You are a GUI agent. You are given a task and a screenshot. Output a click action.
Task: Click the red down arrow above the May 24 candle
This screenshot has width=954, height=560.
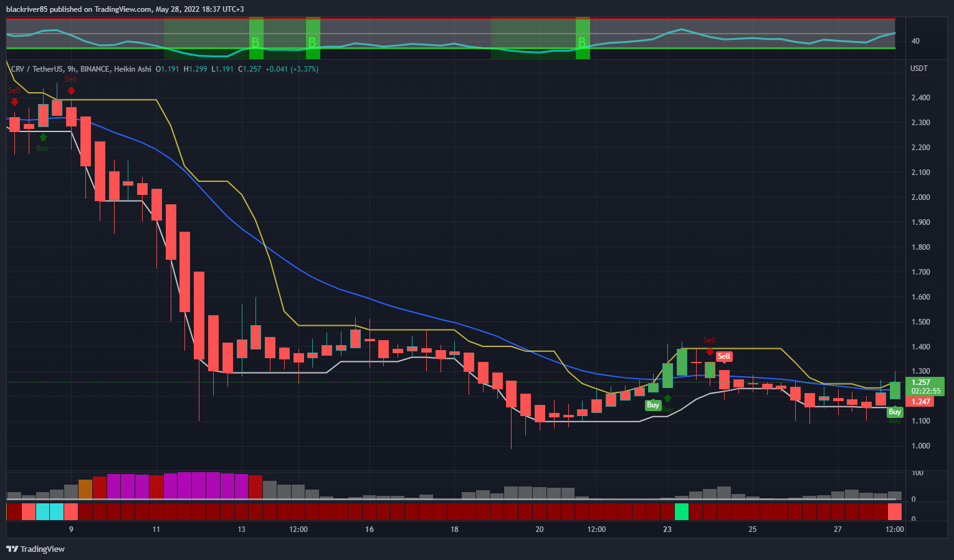710,352
